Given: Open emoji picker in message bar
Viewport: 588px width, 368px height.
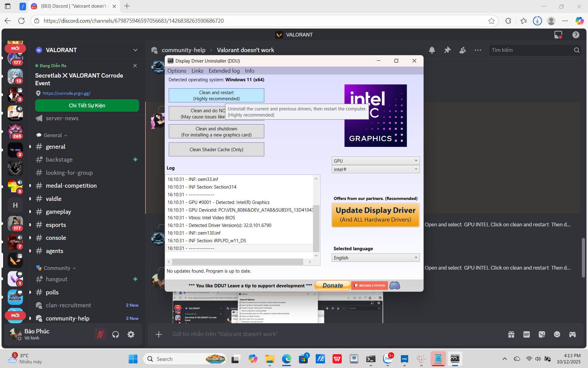Looking at the screenshot, I should 557,334.
